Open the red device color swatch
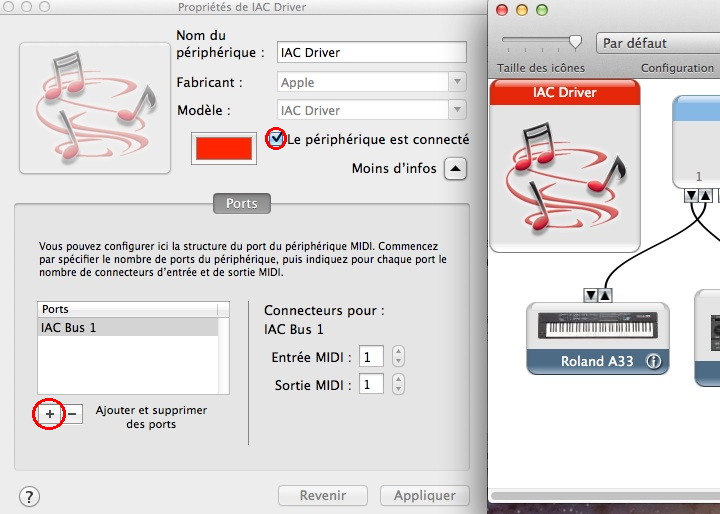This screenshot has height=514, width=720. click(224, 148)
